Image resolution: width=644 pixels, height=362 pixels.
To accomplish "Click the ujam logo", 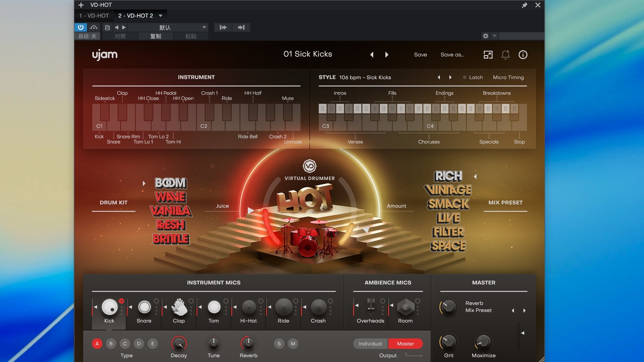I will [105, 55].
